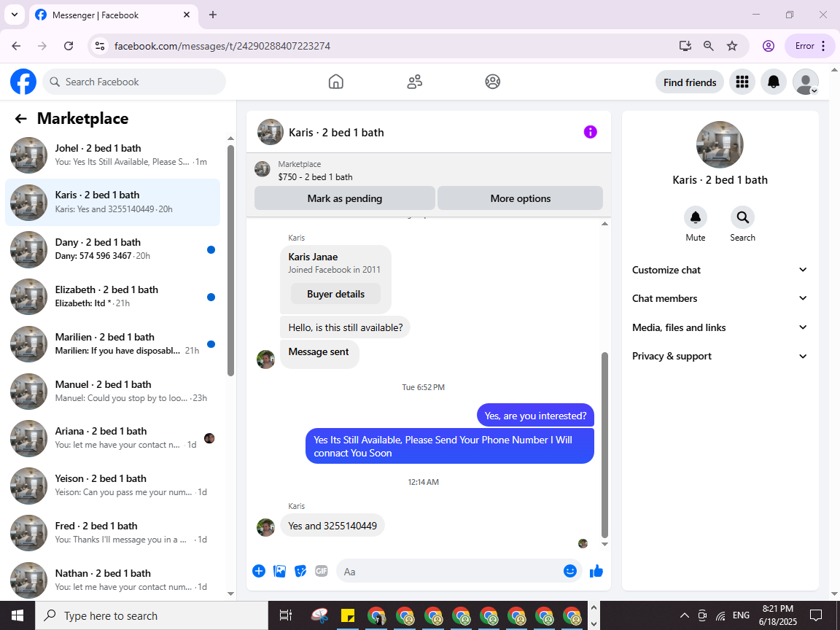Open Windows Start menu

click(17, 615)
